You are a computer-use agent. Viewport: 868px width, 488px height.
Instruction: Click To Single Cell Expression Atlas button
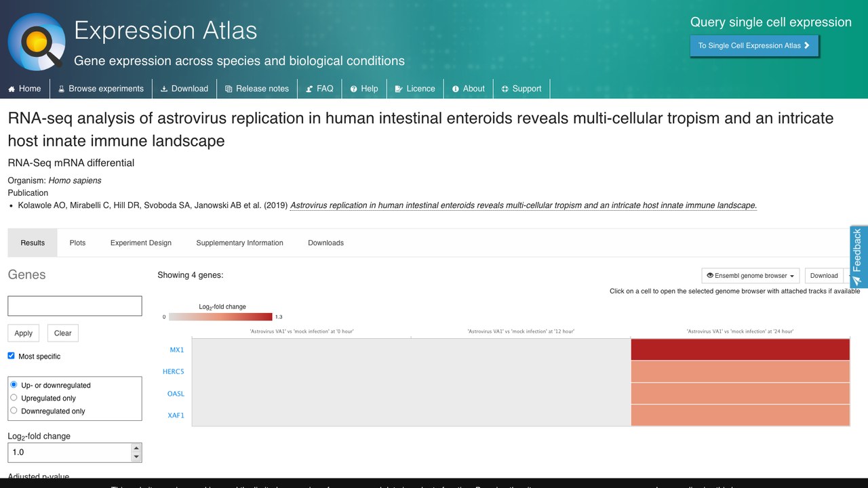pyautogui.click(x=754, y=45)
